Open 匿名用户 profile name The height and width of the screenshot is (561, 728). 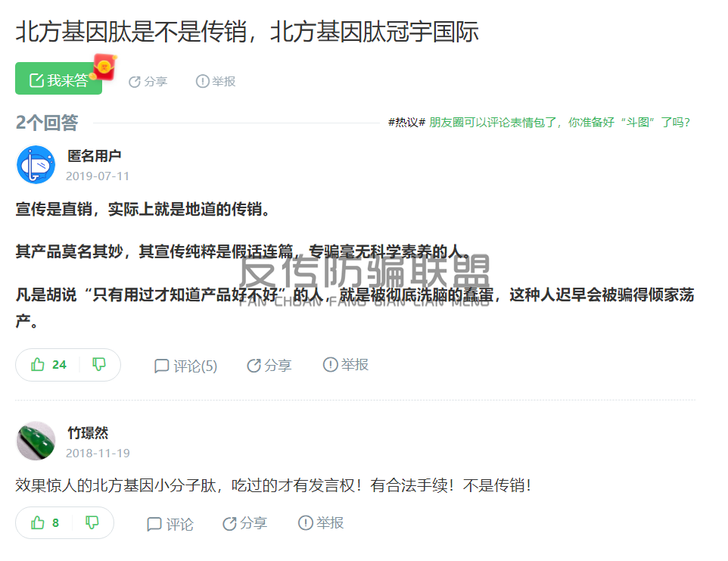coord(95,156)
